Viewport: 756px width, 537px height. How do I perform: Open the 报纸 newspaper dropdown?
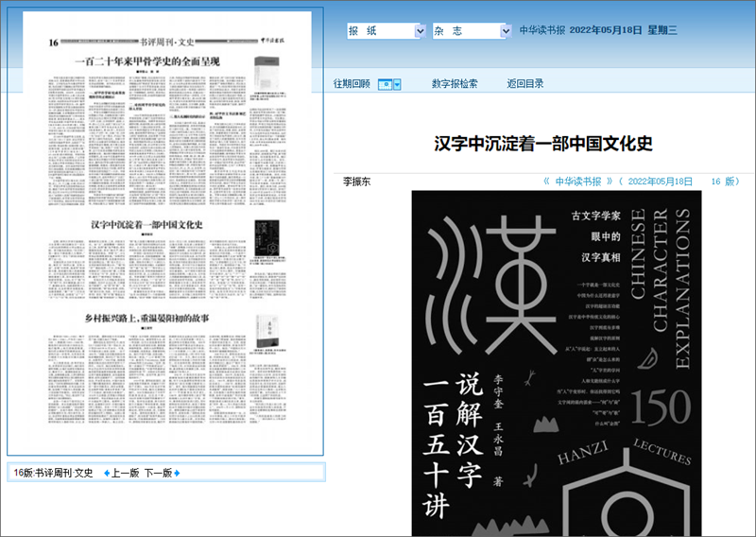[x=387, y=31]
